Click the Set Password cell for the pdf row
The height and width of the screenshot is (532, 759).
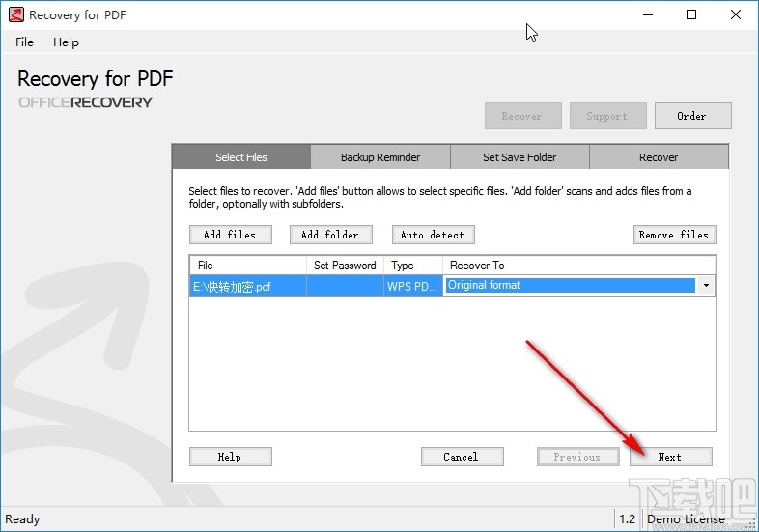point(345,286)
